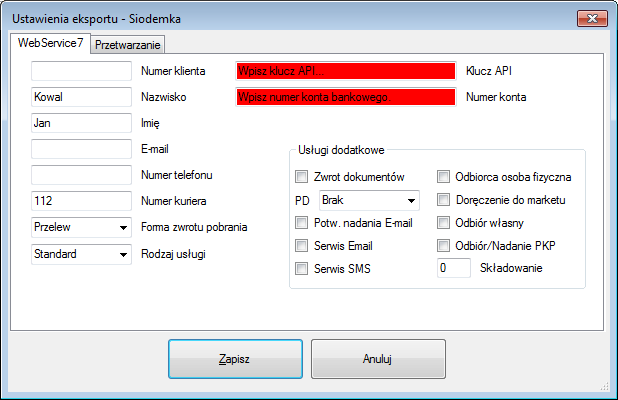Open the PD Brak dropdown
Image resolution: width=618 pixels, height=400 pixels.
[369, 200]
